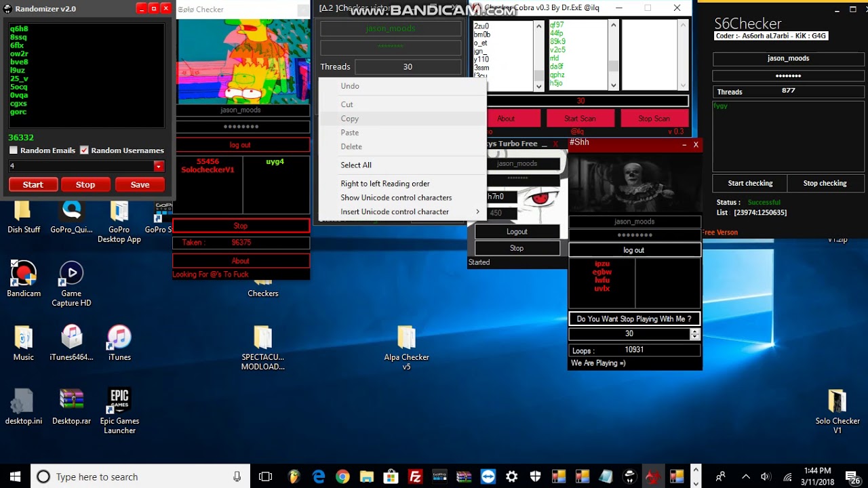
Task: Open the Music folder icon
Action: click(24, 343)
